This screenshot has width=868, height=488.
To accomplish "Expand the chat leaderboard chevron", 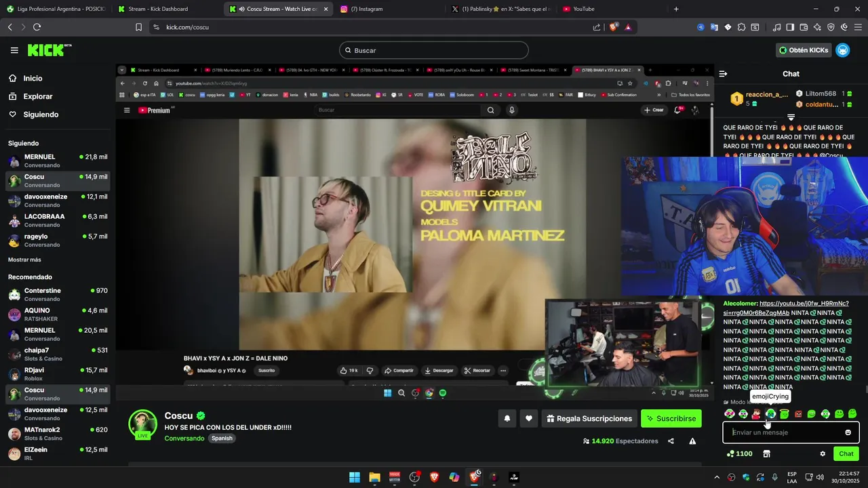I will [791, 118].
